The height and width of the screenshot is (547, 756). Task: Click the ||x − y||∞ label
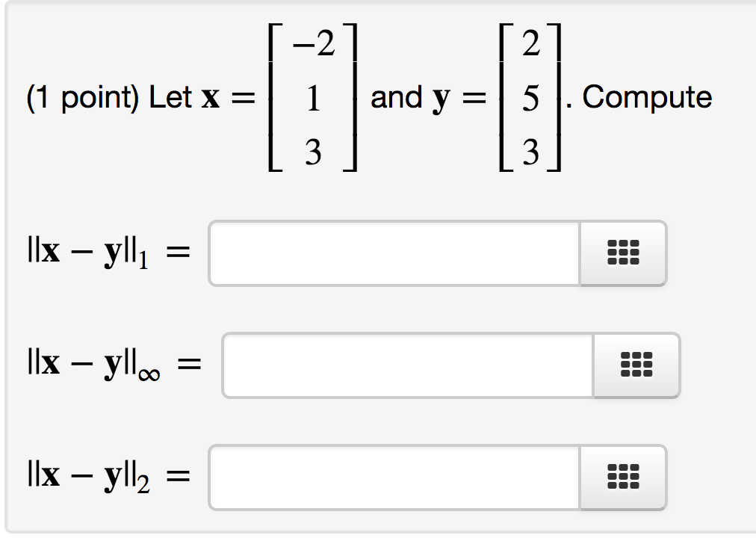pos(94,365)
